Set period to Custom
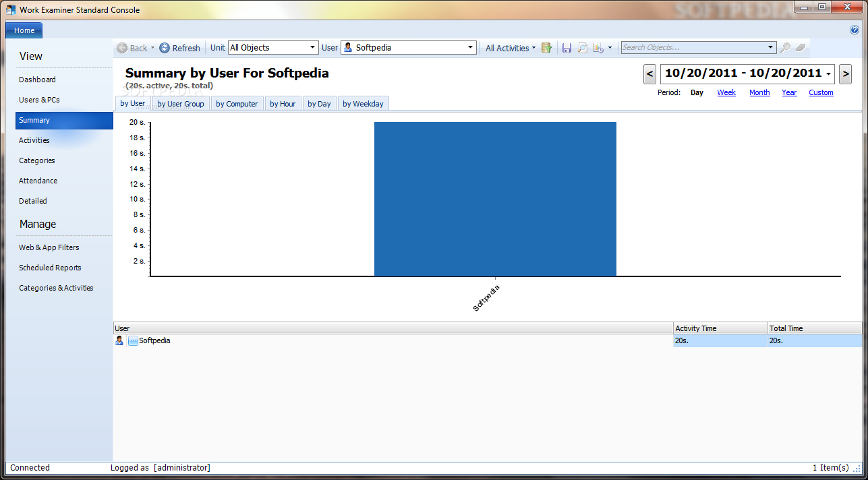 (821, 92)
